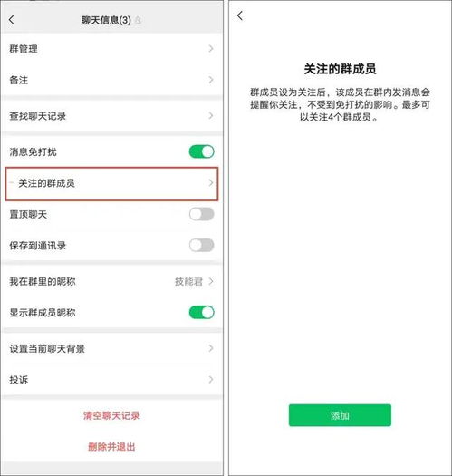The height and width of the screenshot is (476, 452).
Task: Tap the chevron beside 备注
Action: (211, 80)
